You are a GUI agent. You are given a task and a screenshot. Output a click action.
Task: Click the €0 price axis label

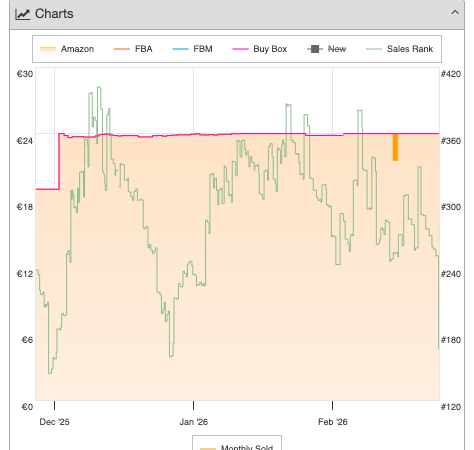pos(27,407)
